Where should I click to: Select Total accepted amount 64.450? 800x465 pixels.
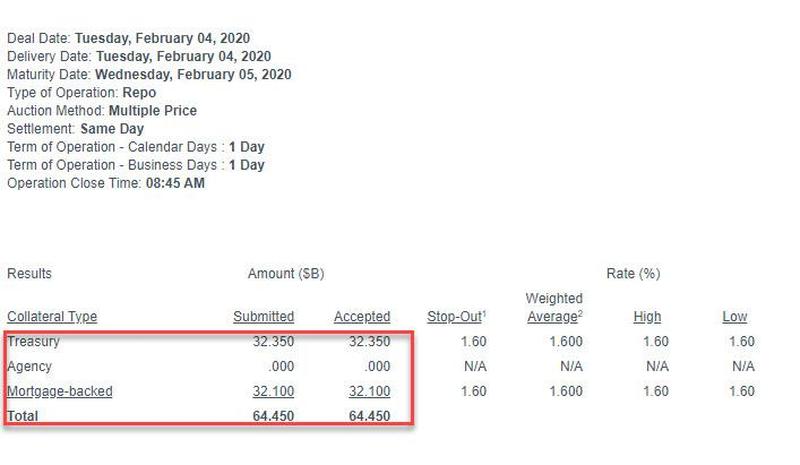pyautogui.click(x=369, y=416)
